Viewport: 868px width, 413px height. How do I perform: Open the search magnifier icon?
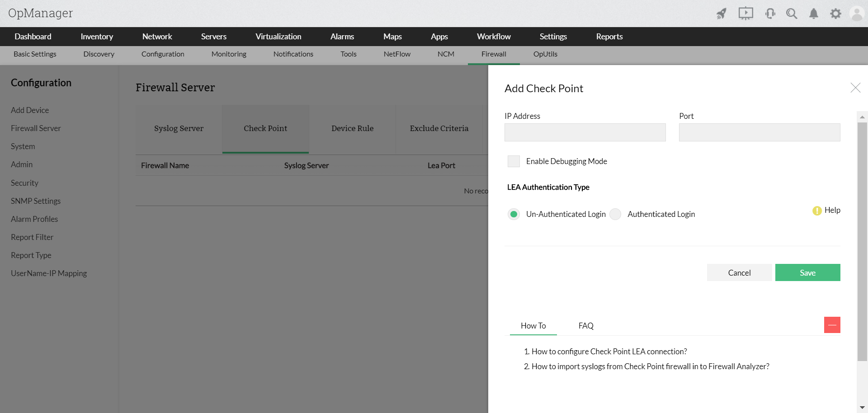coord(792,14)
